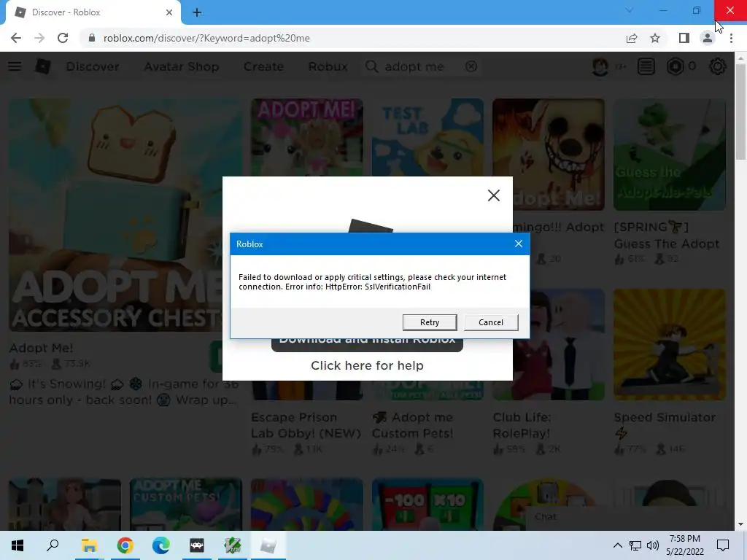Viewport: 747px width, 560px height.
Task: Open Windows taskbar search
Action: [53, 545]
